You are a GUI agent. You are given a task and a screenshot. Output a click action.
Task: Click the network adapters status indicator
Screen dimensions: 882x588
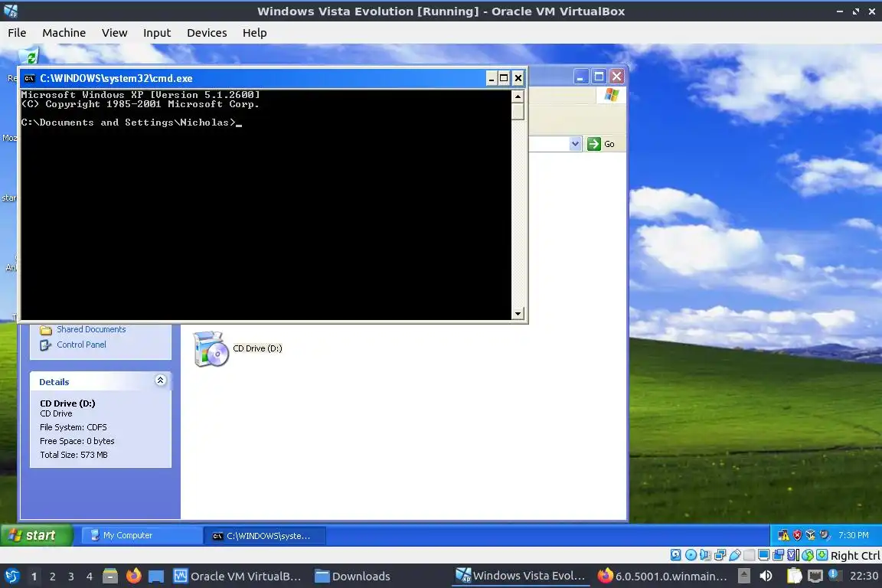[720, 555]
